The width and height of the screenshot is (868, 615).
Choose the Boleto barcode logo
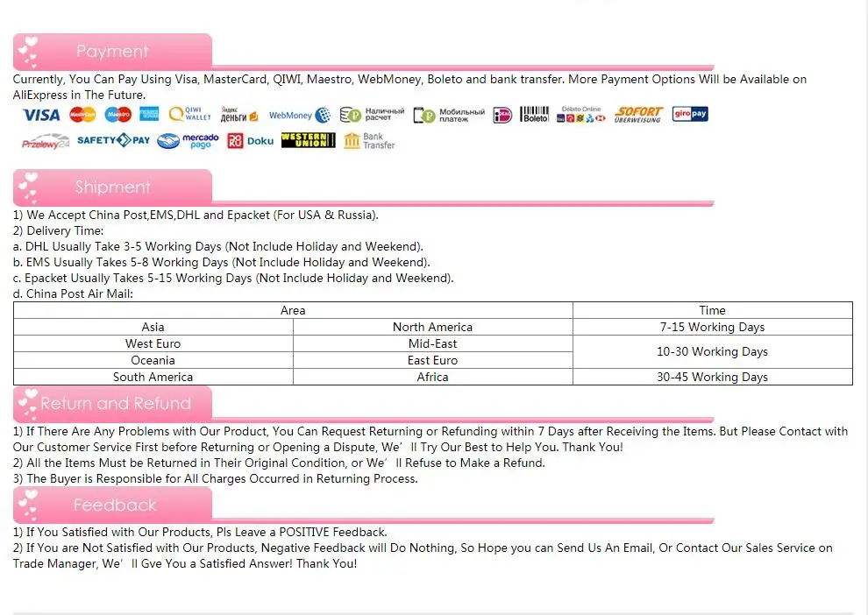(535, 115)
